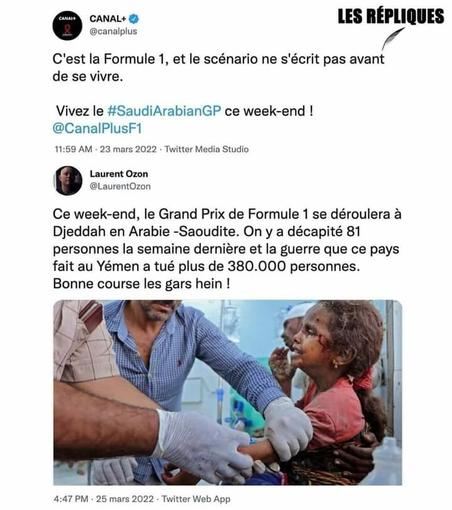Click the LES RÉPLIQUES watermark logo

391,16
